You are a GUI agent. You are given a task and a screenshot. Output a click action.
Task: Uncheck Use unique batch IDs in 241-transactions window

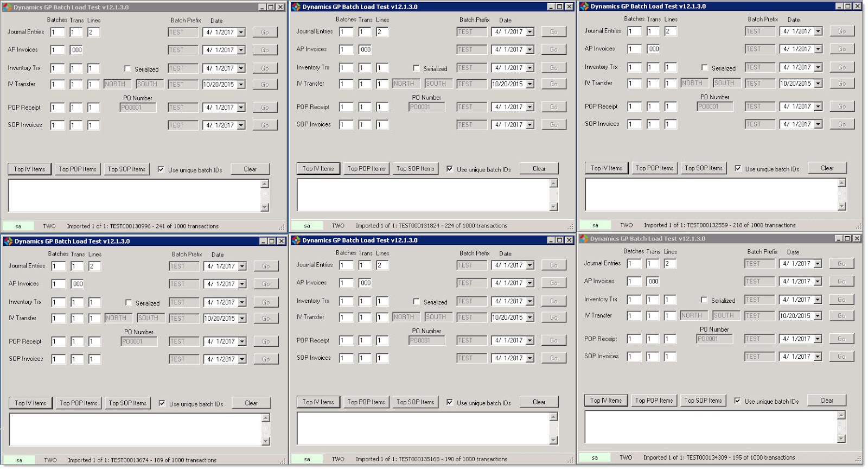pyautogui.click(x=161, y=169)
